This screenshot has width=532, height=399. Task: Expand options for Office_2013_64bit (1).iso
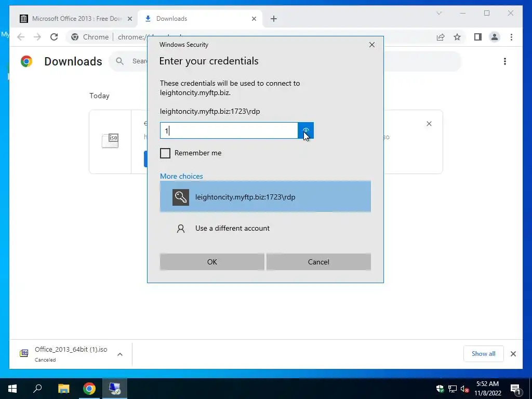(120, 354)
